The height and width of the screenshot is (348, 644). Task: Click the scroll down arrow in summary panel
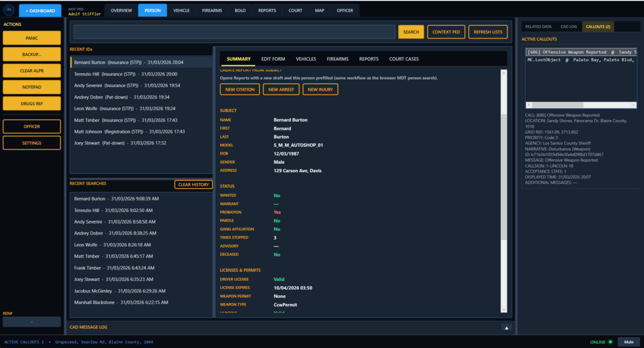[x=504, y=309]
